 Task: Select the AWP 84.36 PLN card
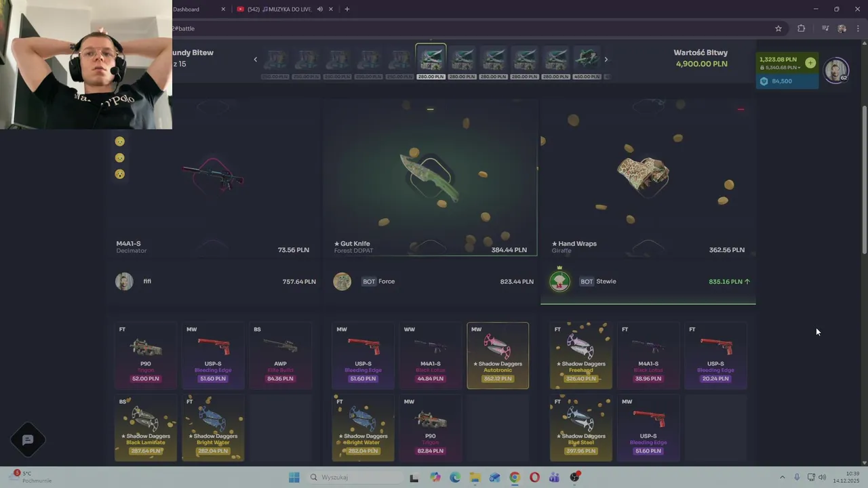280,355
